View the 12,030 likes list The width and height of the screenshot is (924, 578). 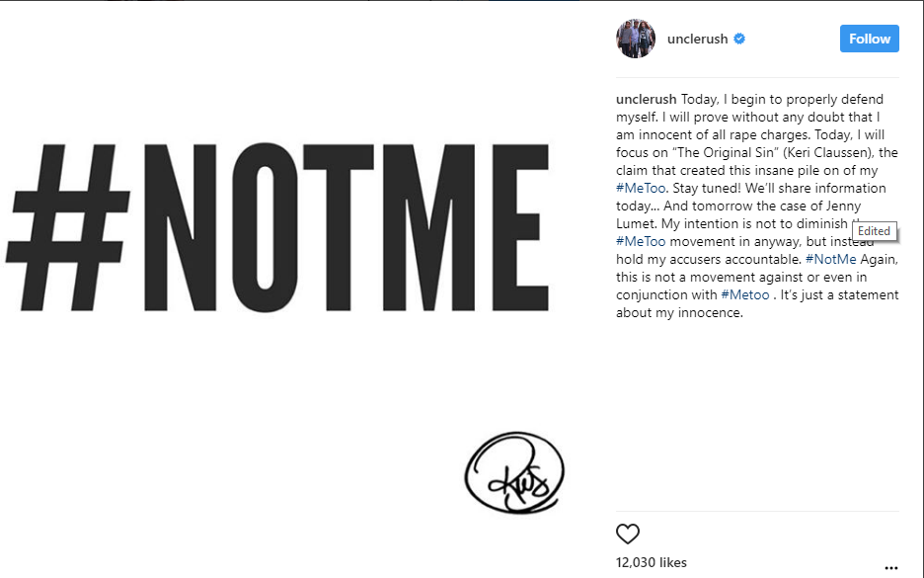651,562
